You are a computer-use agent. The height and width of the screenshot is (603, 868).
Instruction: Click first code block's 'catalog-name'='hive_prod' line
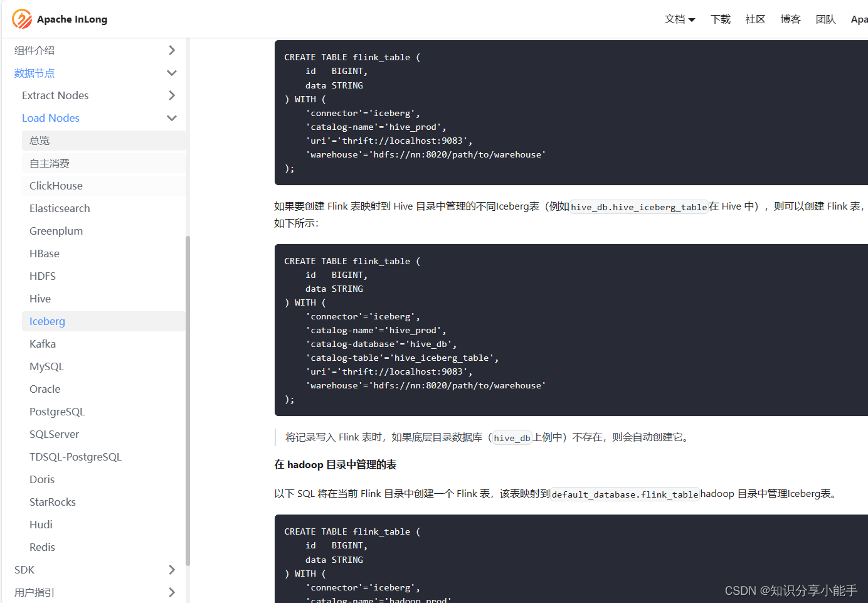tap(376, 127)
